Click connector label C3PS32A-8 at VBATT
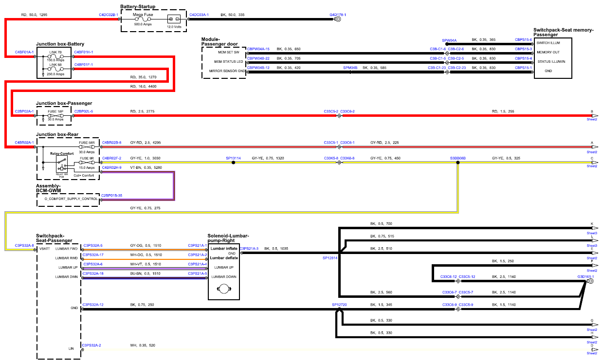603x364 pixels. (24, 246)
